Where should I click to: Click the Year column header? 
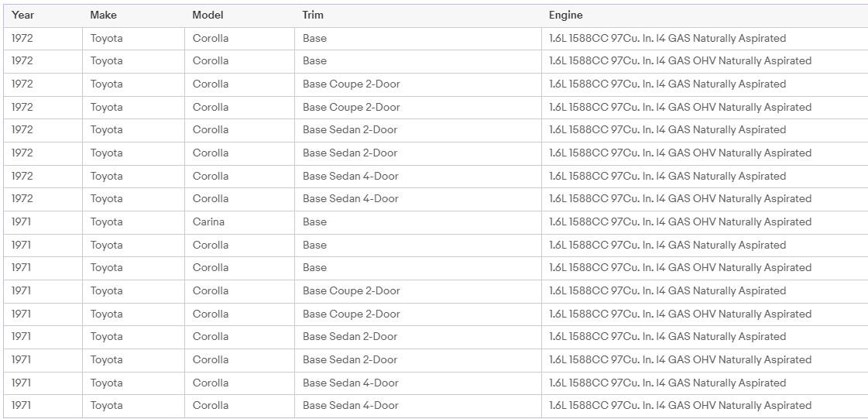click(22, 15)
